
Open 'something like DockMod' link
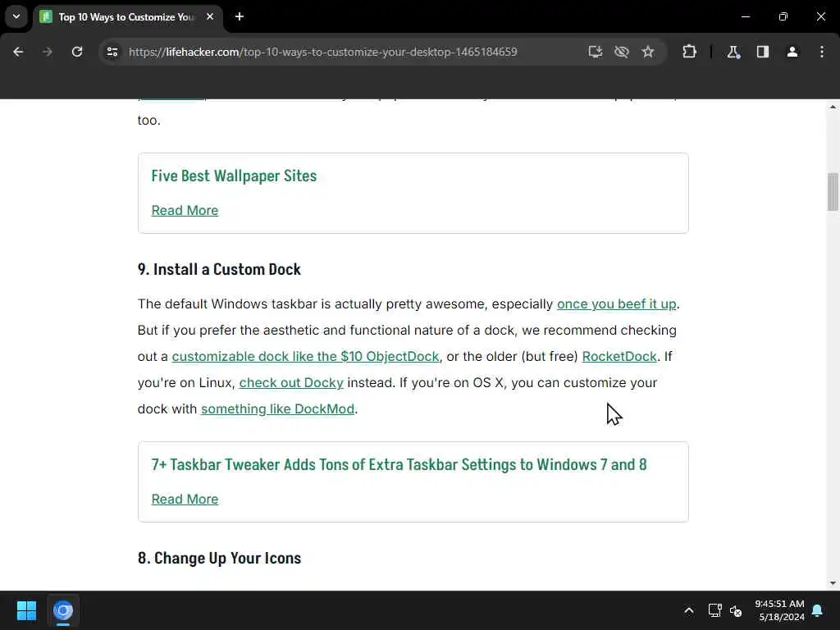tap(277, 409)
